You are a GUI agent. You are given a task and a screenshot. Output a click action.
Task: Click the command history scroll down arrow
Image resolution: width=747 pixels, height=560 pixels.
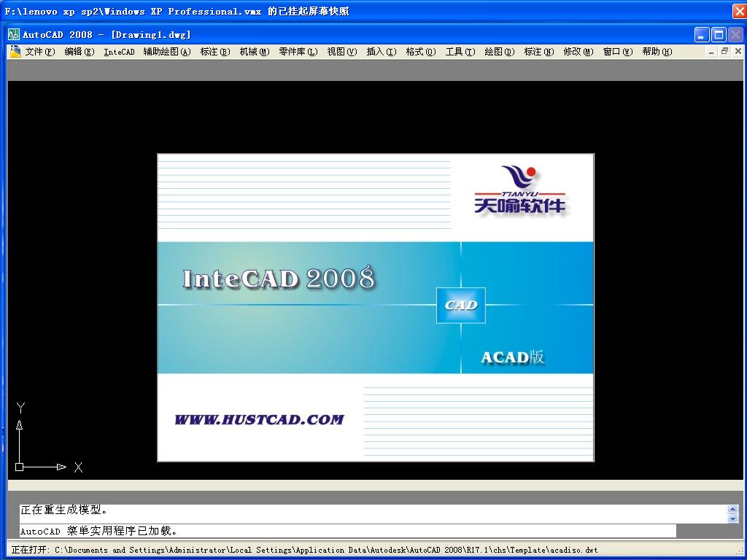pos(732,518)
